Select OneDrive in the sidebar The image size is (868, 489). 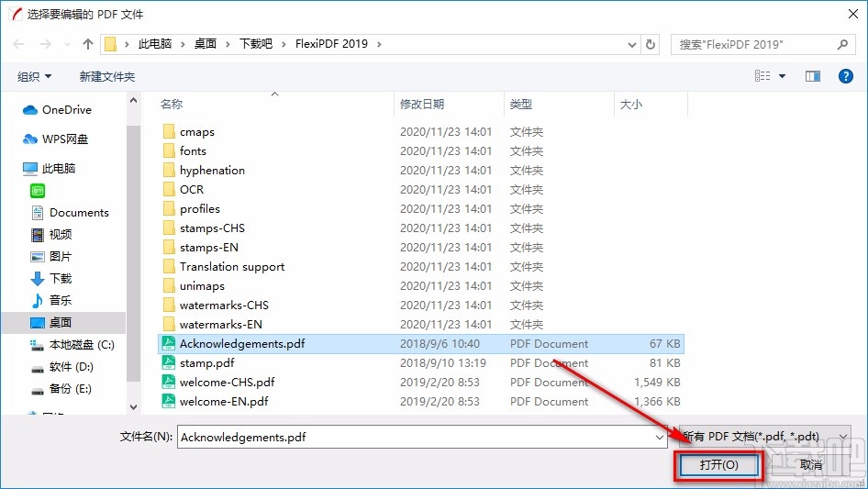[57, 110]
